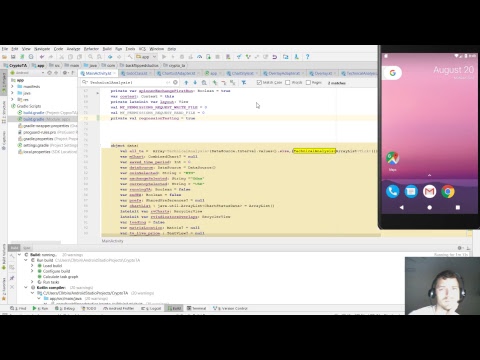Go to next search occurrence arrow
This screenshot has height=360, width=480.
pos(195,83)
